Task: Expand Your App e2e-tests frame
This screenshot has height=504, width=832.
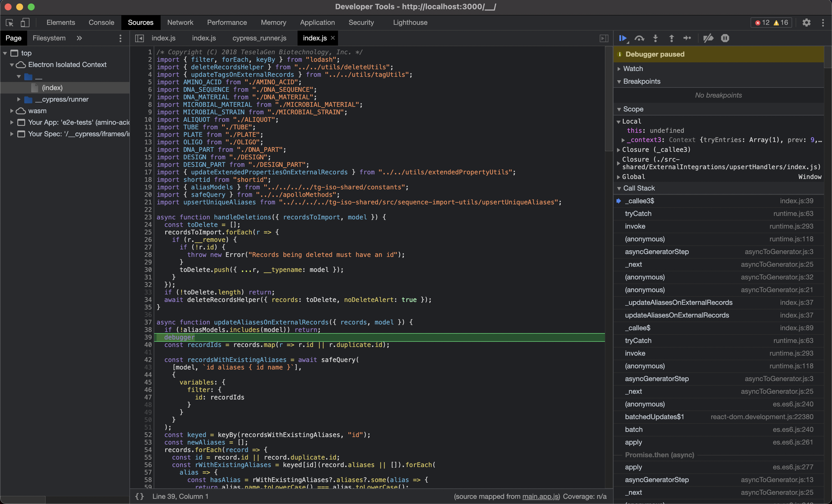Action: [12, 122]
